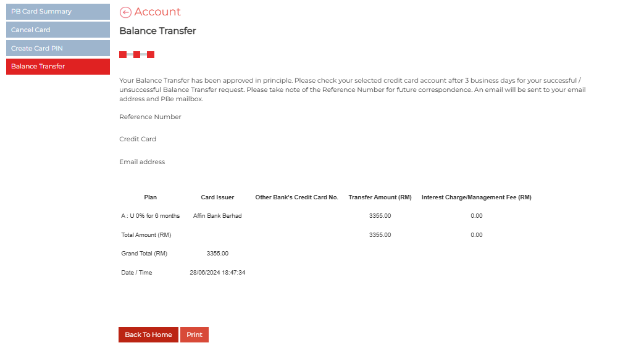
Task: Click the date and time value 28/06/2024 18:47:34
Action: point(217,272)
